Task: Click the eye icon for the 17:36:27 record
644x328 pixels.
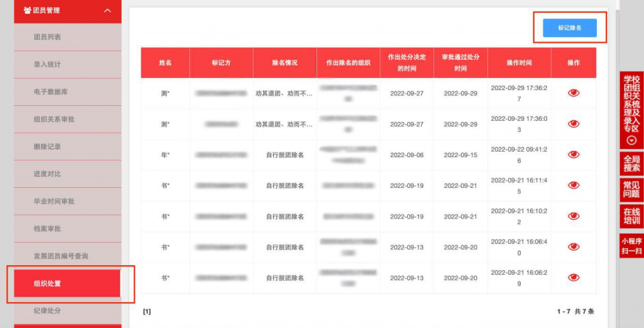Action: [x=573, y=93]
